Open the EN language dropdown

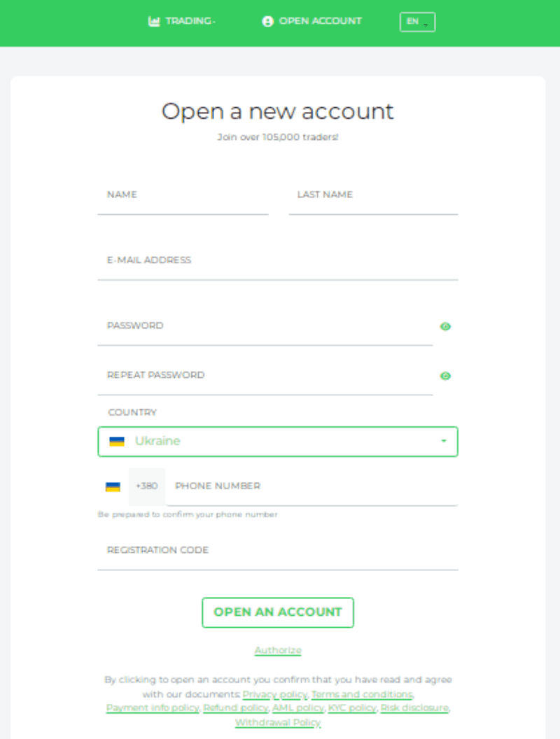(417, 22)
